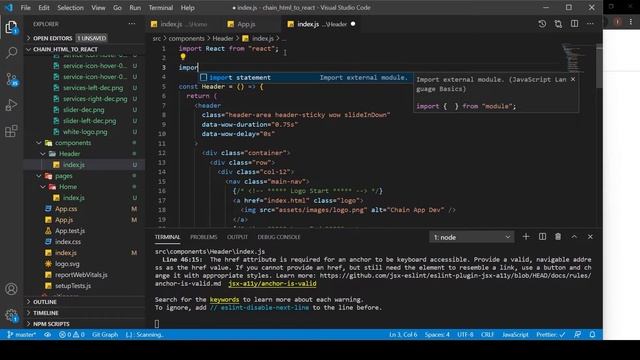Open the Explorer view in activity bar
The height and width of the screenshot is (360, 640).
11,27
